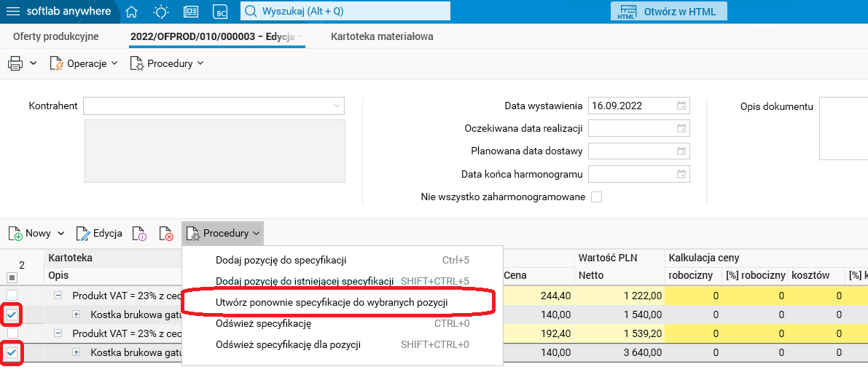Screen dimensions: 868x372
Task: Collapse the second Produkt VAT row
Action: (x=58, y=333)
